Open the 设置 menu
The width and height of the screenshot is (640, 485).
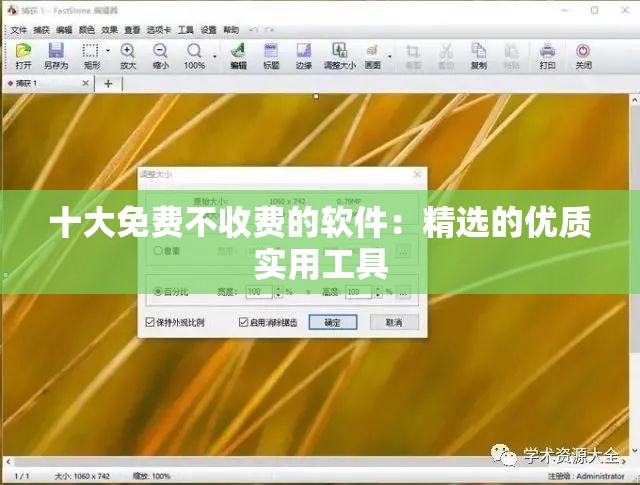coord(209,30)
